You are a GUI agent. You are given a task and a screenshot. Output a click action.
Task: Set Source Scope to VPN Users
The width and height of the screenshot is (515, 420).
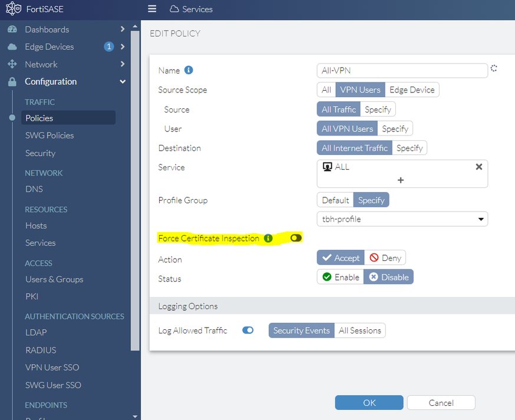click(x=360, y=90)
